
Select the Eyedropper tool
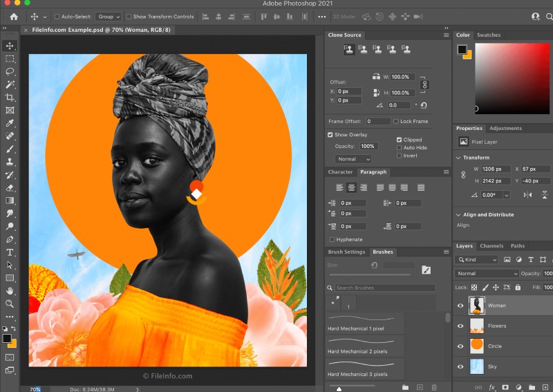10,123
